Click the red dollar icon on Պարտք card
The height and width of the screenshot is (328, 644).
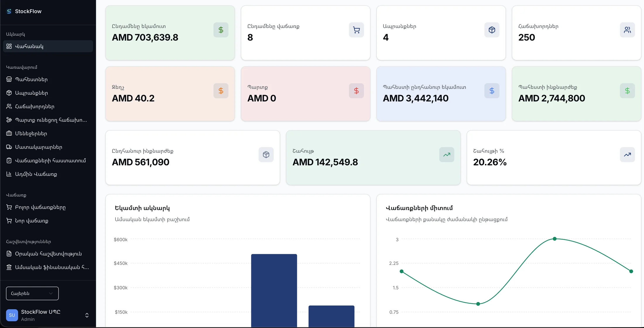[x=356, y=91]
